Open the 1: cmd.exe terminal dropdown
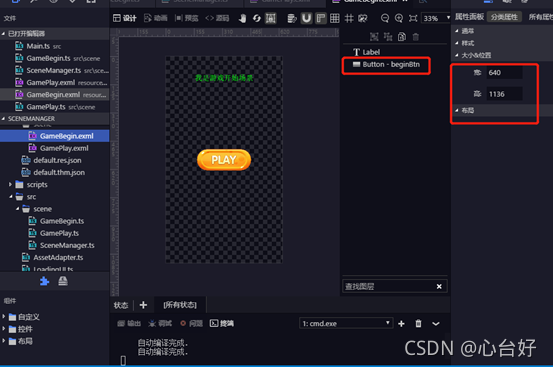Image resolution: width=553 pixels, height=367 pixels. (346, 323)
